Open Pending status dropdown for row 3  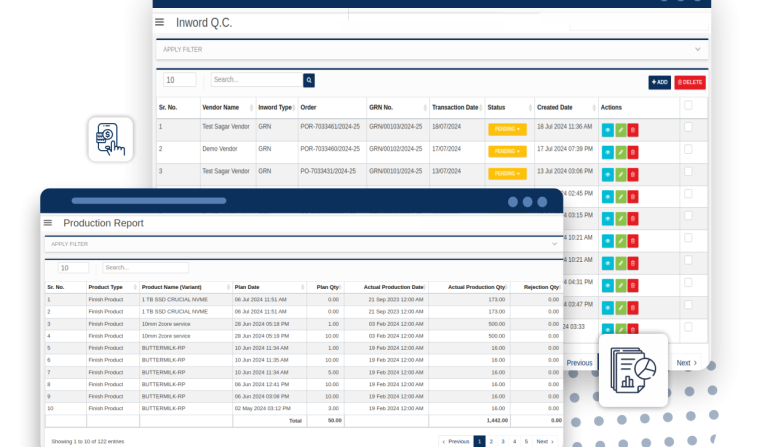pyautogui.click(x=507, y=173)
